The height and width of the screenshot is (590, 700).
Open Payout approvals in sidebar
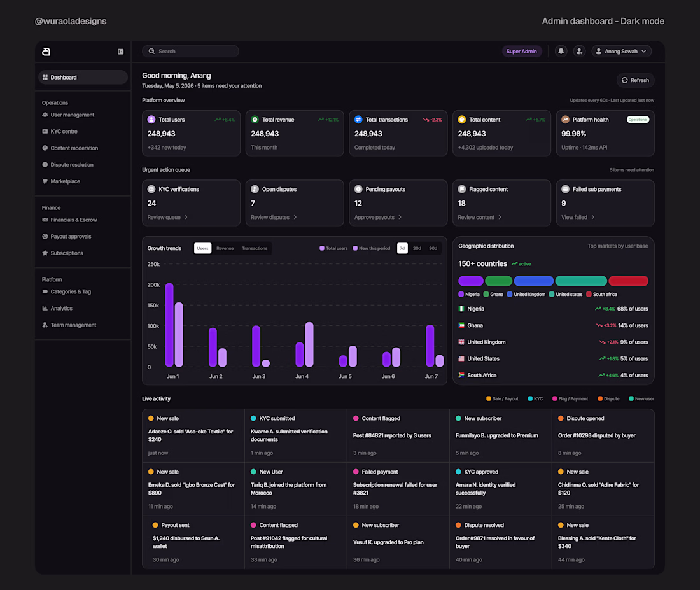pyautogui.click(x=67, y=237)
